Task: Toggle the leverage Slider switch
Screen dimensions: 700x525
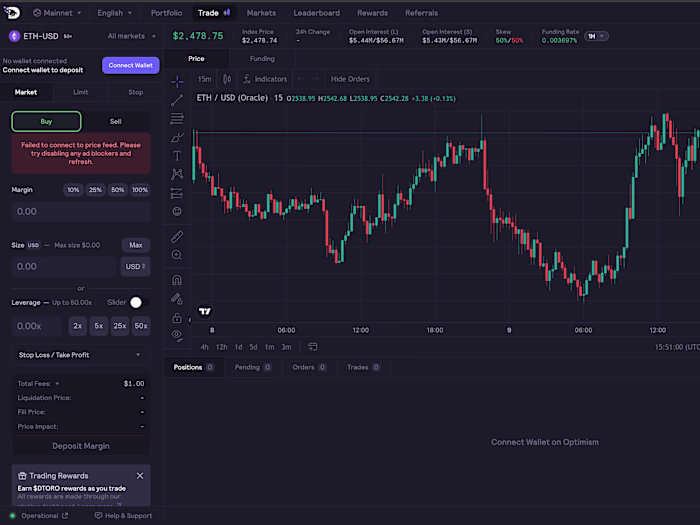Action: (139, 303)
